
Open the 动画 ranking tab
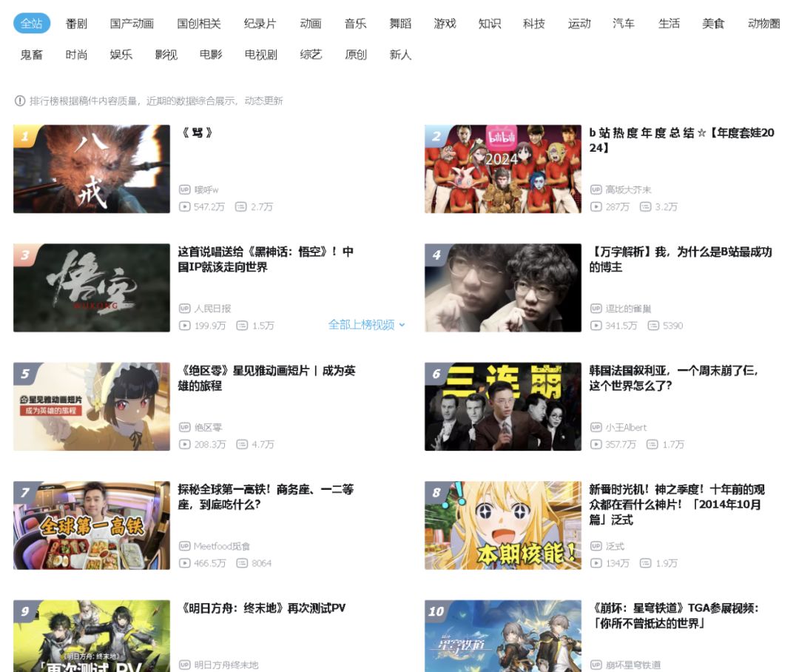311,24
